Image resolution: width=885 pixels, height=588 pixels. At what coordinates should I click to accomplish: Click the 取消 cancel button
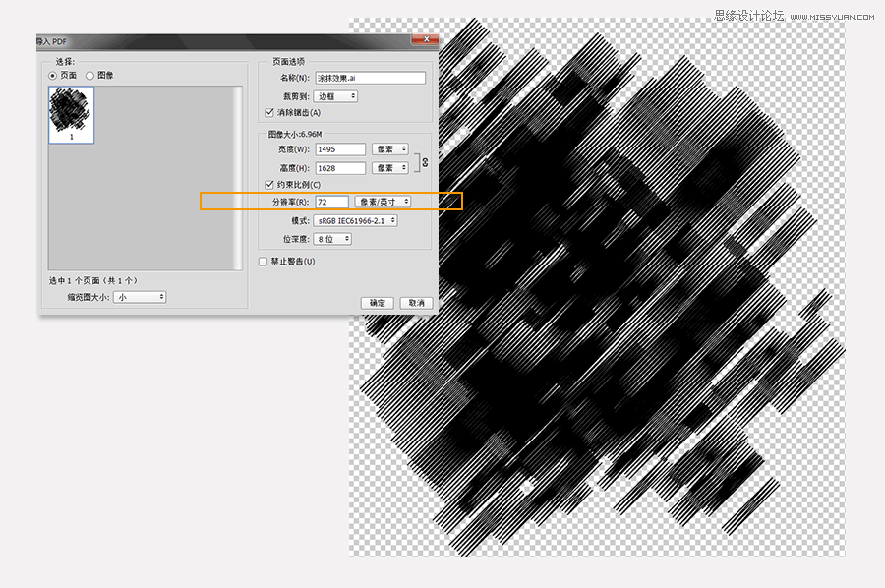tap(417, 303)
